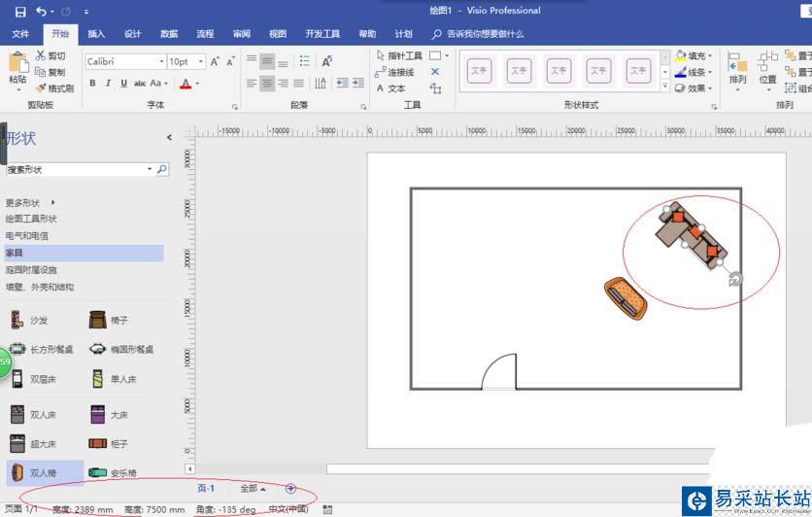Viewport: 812px width, 517px height.
Task: Center align the paragraph text
Action: tap(267, 83)
